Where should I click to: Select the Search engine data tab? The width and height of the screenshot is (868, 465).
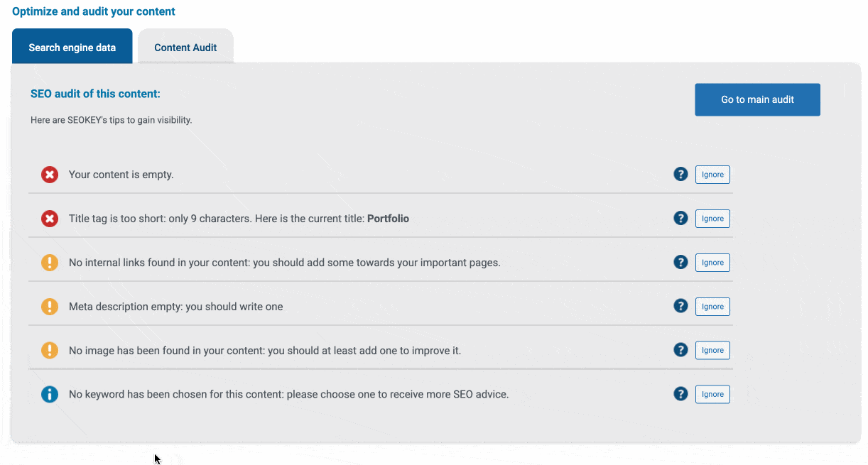72,47
